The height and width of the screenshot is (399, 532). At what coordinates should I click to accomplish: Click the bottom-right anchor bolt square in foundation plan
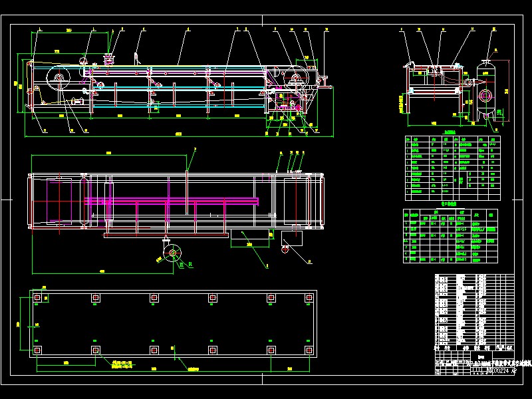[309, 350]
